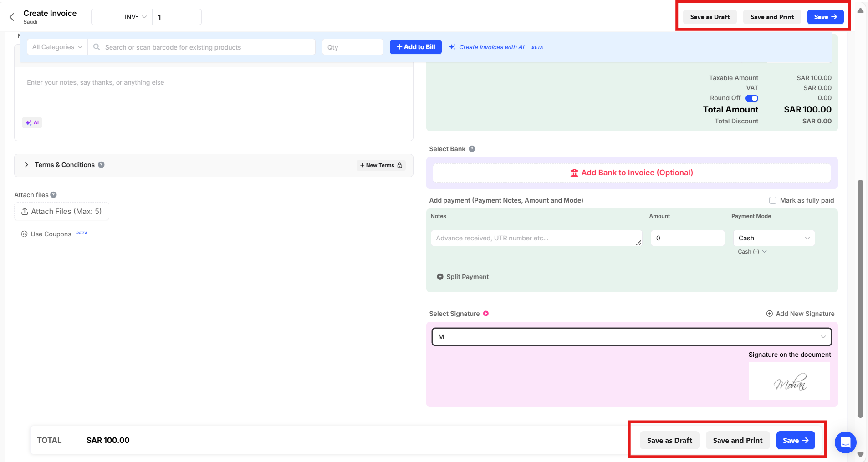
Task: Open the All Categories dropdown
Action: click(57, 47)
